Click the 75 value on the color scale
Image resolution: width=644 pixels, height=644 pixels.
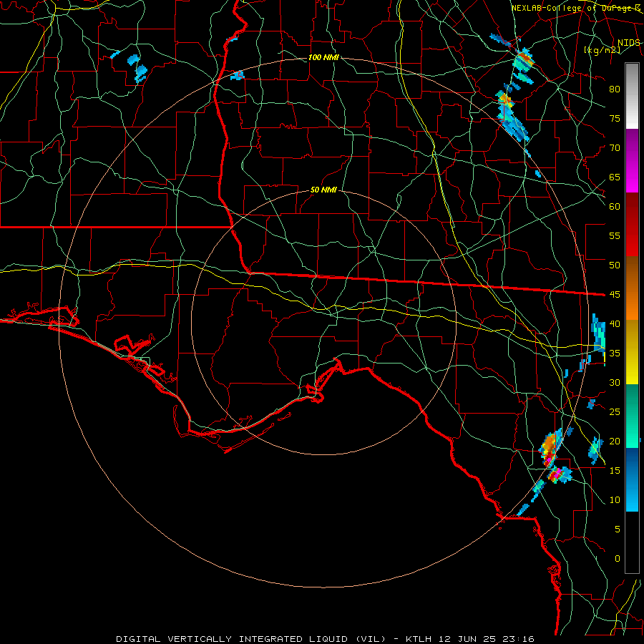[615, 118]
